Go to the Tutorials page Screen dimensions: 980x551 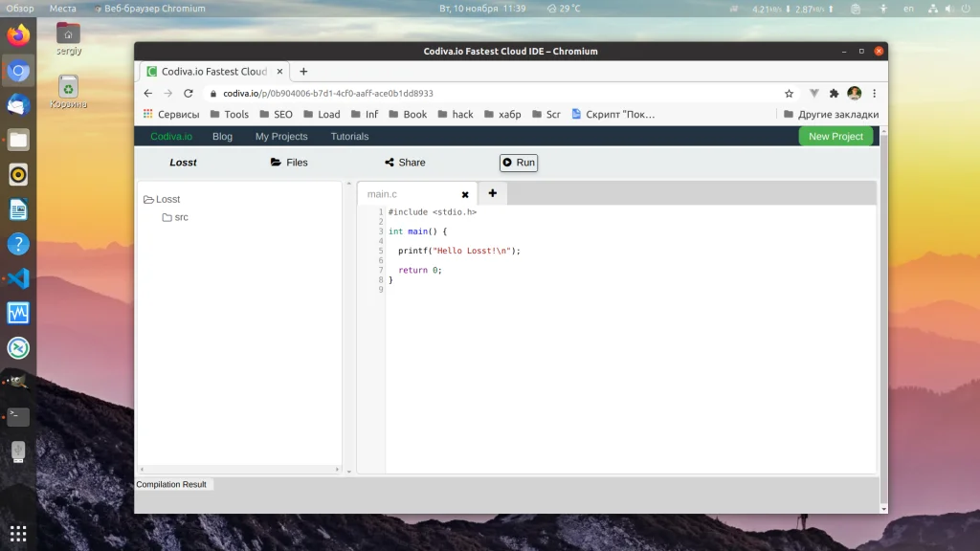[x=349, y=137]
